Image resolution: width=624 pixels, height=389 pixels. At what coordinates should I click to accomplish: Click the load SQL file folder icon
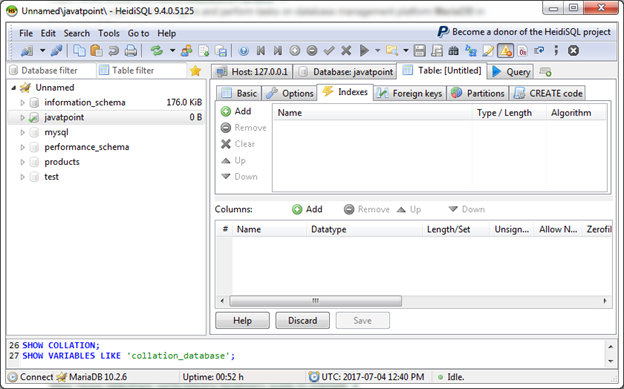[392, 51]
